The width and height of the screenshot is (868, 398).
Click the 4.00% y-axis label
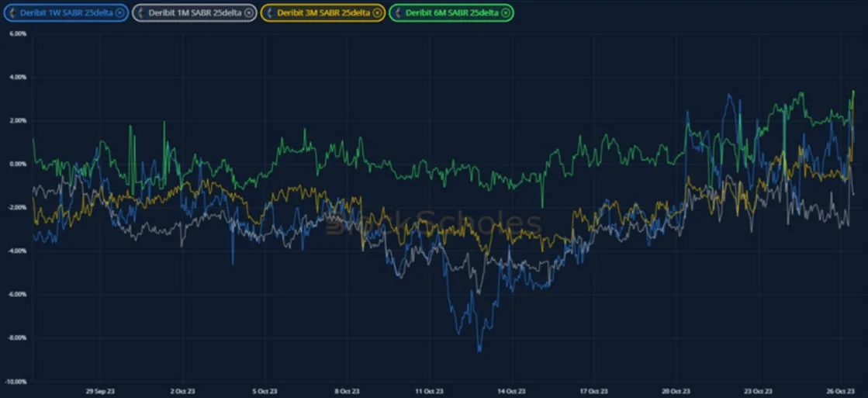click(x=19, y=77)
